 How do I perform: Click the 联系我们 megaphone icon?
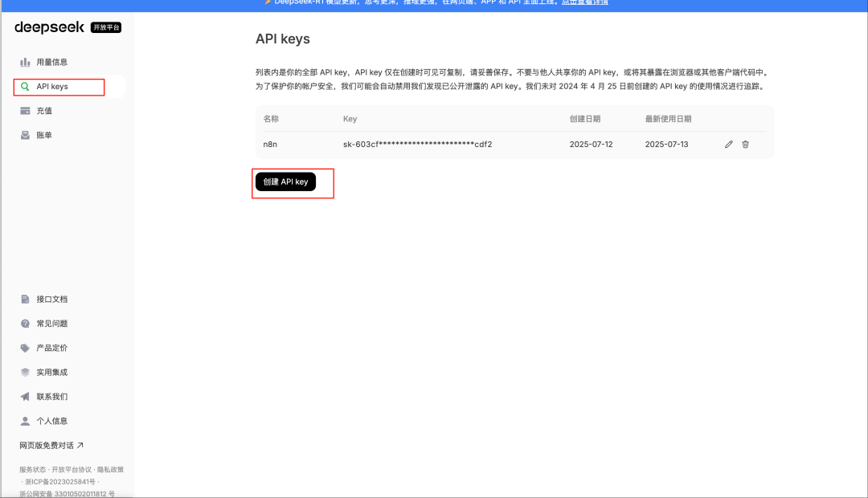point(25,397)
